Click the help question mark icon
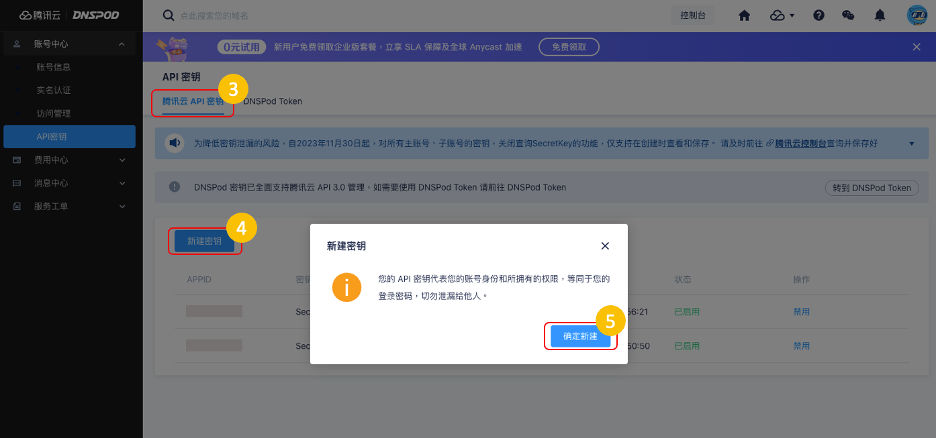Image resolution: width=936 pixels, height=438 pixels. [x=819, y=16]
